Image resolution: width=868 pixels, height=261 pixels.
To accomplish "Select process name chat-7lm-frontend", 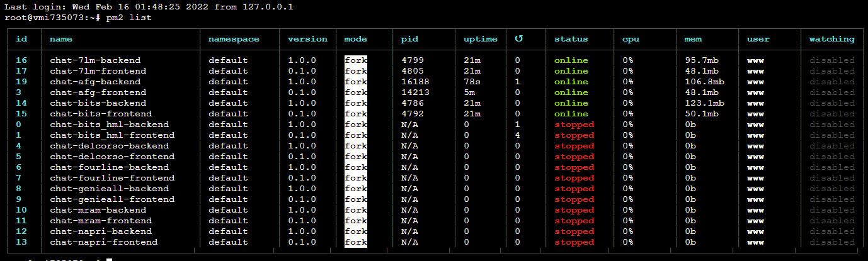I will (x=98, y=71).
